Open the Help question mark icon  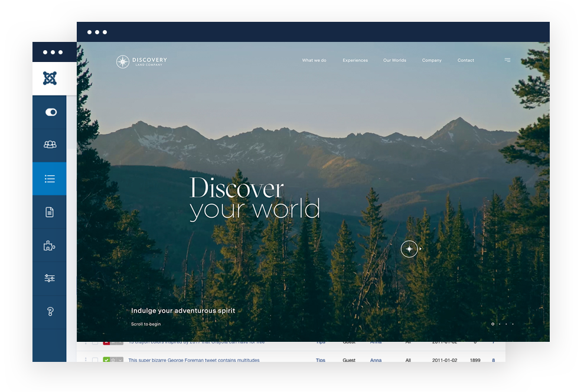coord(50,311)
